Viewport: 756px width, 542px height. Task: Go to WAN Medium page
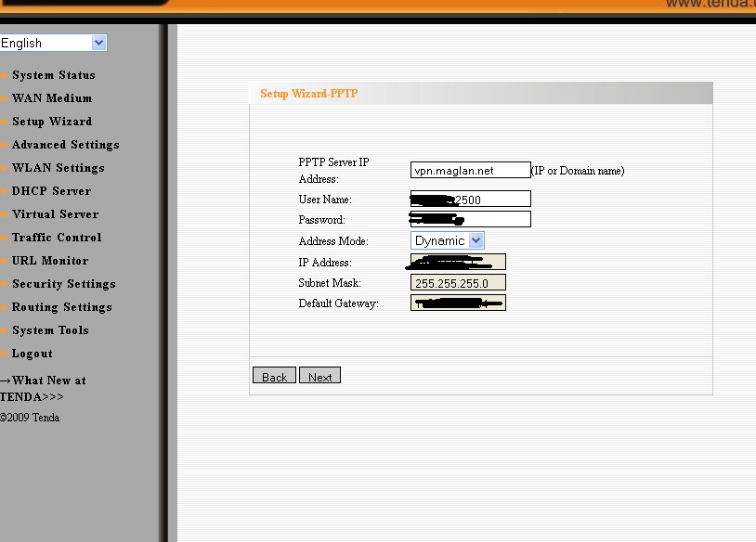pos(51,98)
